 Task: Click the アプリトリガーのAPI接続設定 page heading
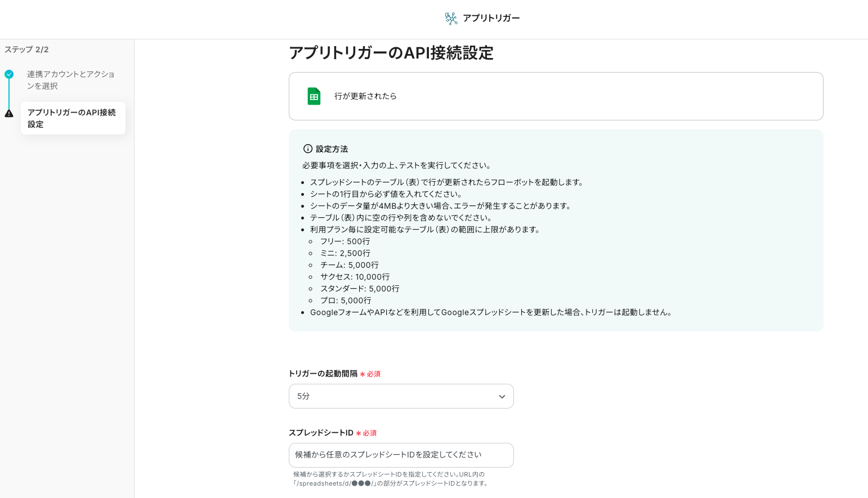(391, 53)
